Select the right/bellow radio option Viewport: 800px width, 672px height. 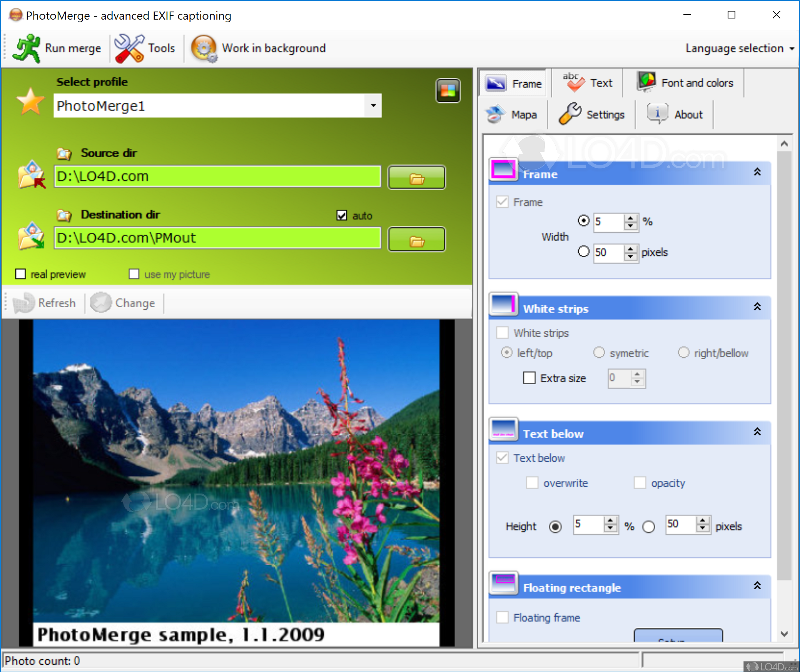pyautogui.click(x=683, y=352)
